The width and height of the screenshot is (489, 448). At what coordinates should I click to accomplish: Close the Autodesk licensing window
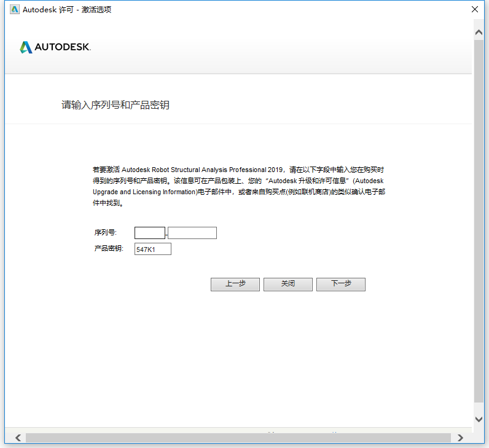pos(475,9)
